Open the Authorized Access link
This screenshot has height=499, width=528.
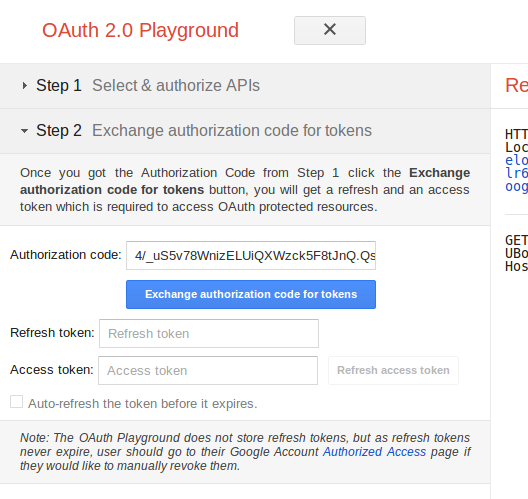point(374,452)
